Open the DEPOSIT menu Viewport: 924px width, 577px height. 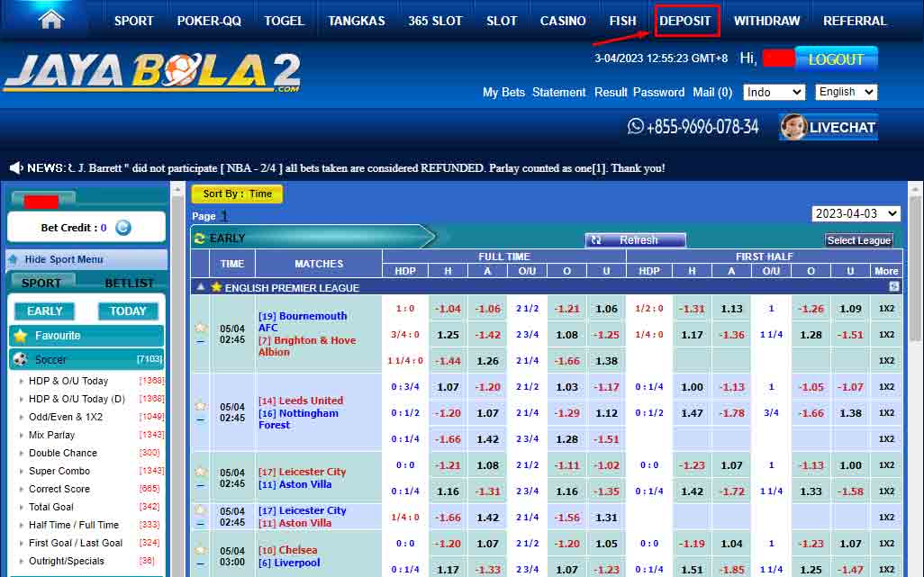pyautogui.click(x=685, y=22)
